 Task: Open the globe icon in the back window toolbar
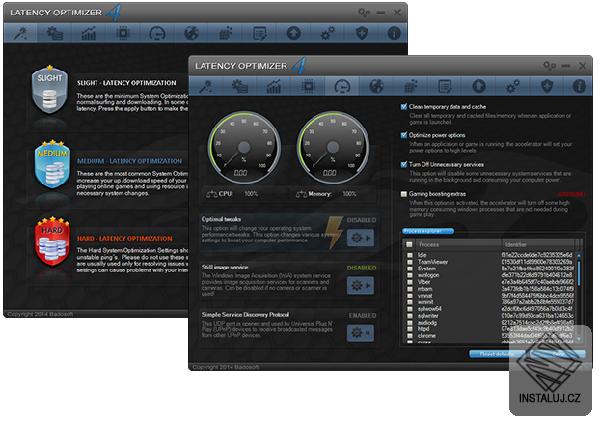pos(191,33)
